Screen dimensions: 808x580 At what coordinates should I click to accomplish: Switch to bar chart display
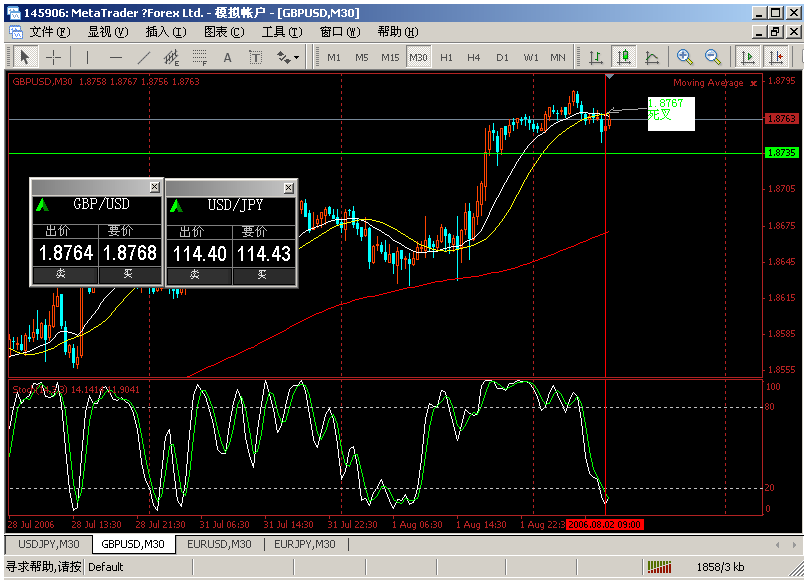[596, 57]
